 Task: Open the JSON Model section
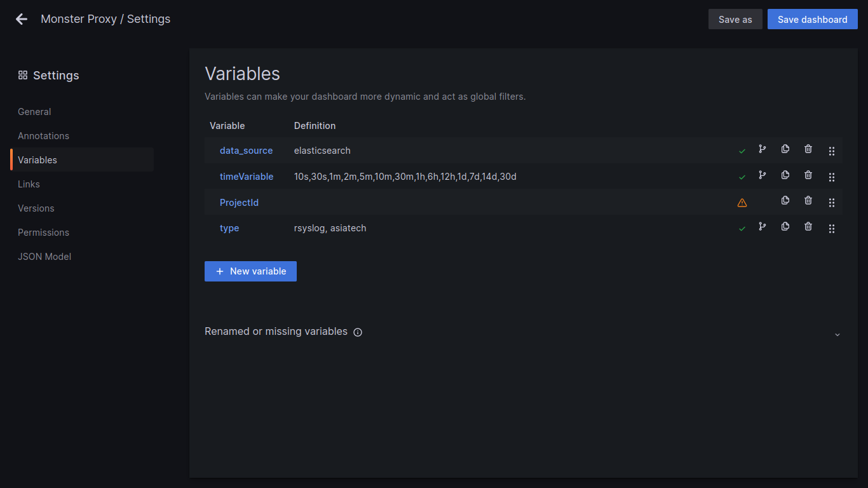pos(44,257)
